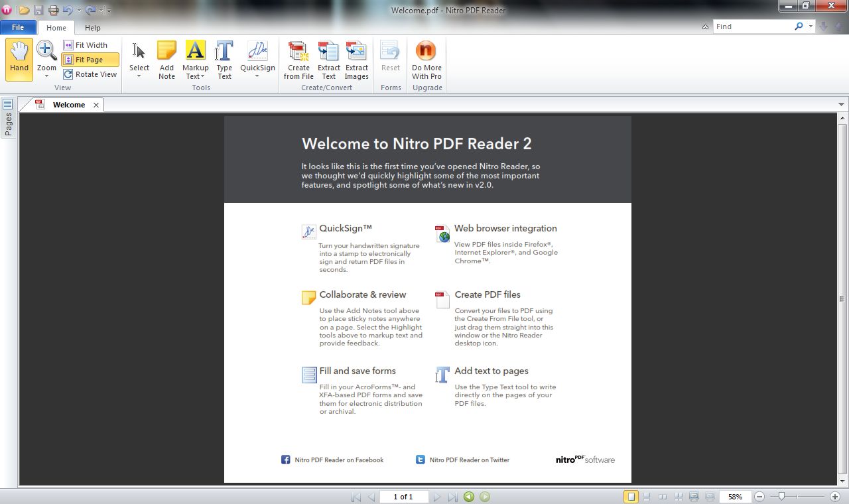This screenshot has height=504, width=849.
Task: Switch to the Home ribbon tab
Action: click(56, 28)
